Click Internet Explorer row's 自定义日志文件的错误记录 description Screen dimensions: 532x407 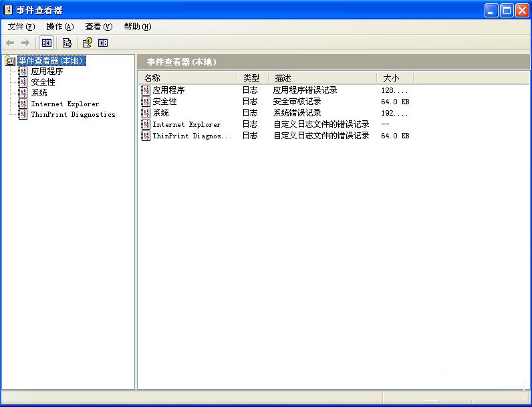[x=321, y=124]
